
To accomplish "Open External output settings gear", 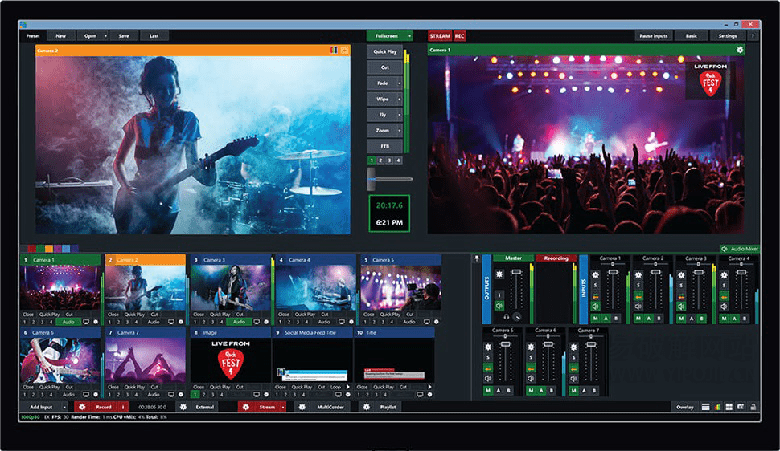I will [x=182, y=407].
